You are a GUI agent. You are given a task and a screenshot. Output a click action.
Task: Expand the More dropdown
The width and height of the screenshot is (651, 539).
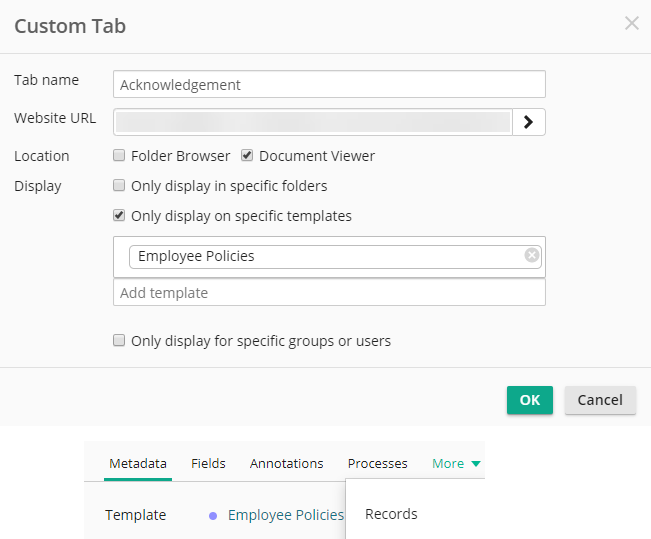[456, 464]
